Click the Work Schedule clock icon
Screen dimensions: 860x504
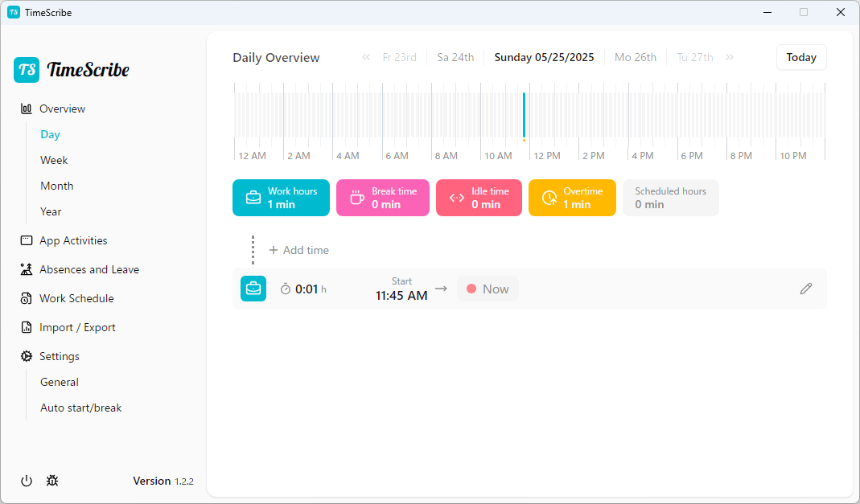(x=27, y=298)
